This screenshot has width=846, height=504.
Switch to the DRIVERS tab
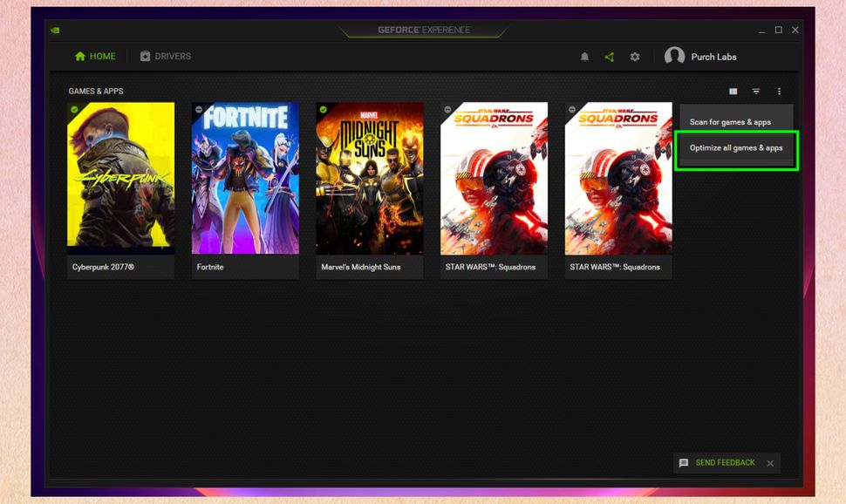(167, 56)
